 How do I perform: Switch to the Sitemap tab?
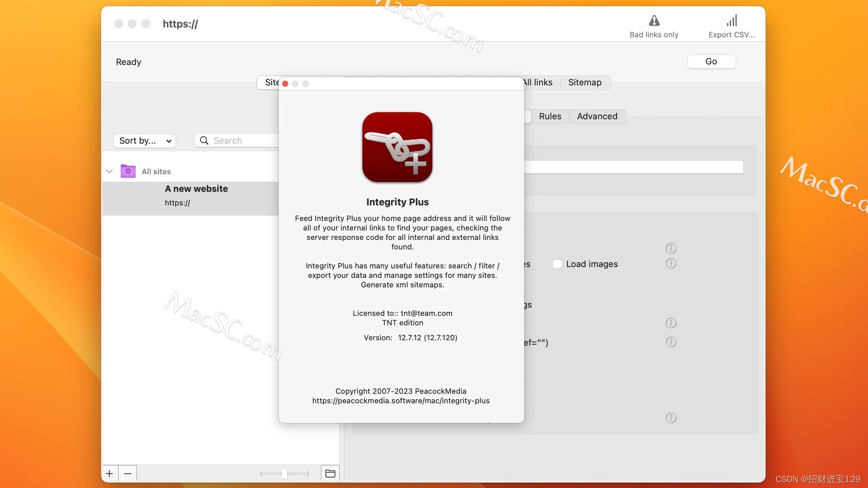585,82
